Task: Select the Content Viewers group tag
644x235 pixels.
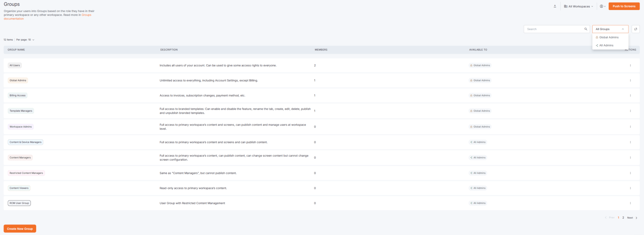Action: pos(19,188)
